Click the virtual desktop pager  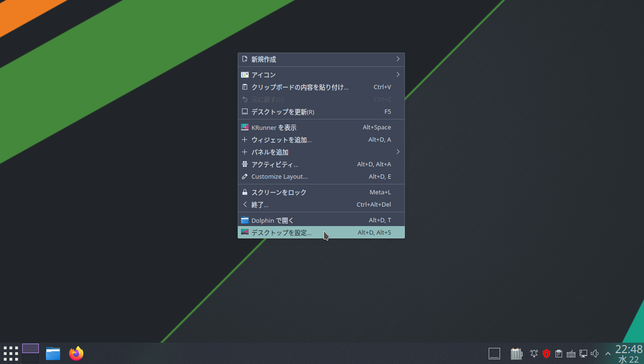30,354
